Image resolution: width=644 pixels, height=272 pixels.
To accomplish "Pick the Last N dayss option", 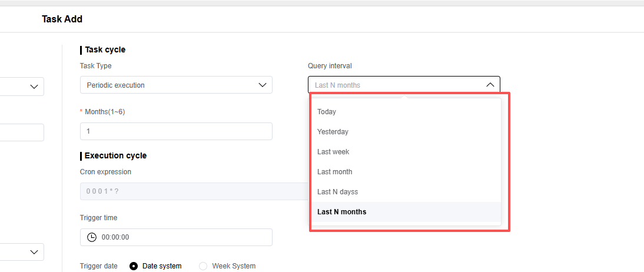I will [x=337, y=192].
